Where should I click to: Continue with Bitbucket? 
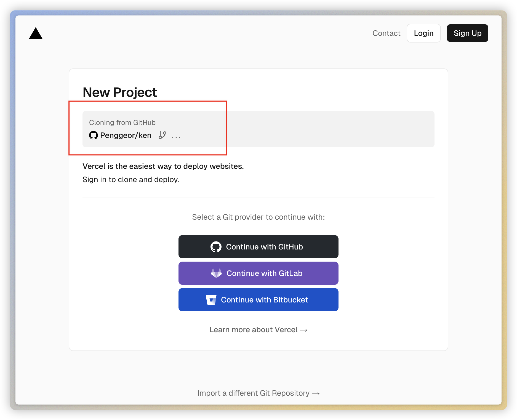(258, 300)
